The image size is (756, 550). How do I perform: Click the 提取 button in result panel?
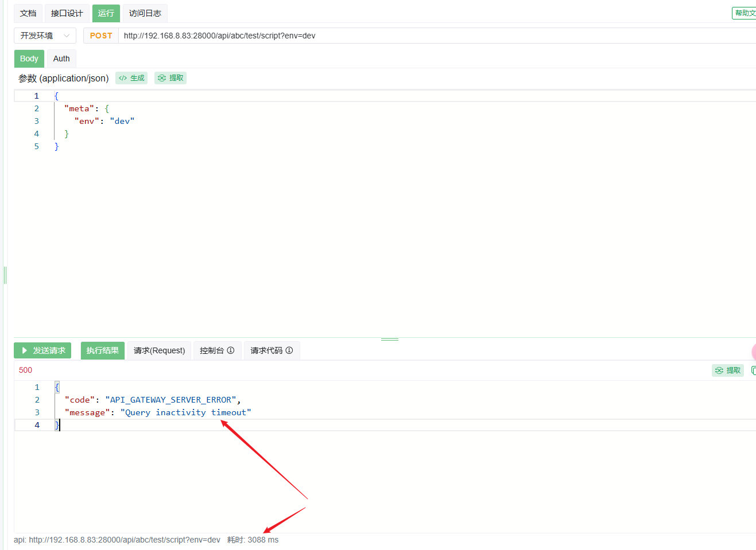(x=727, y=370)
